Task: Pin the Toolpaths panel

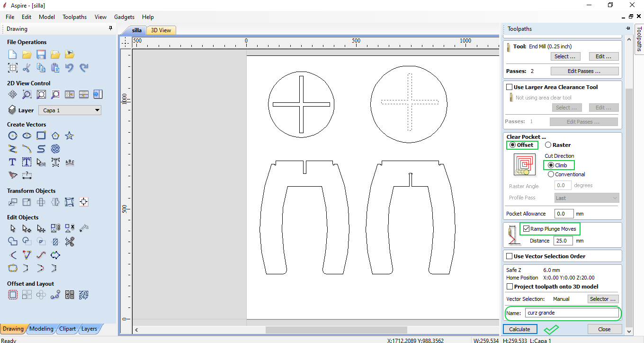Action: [x=628, y=29]
